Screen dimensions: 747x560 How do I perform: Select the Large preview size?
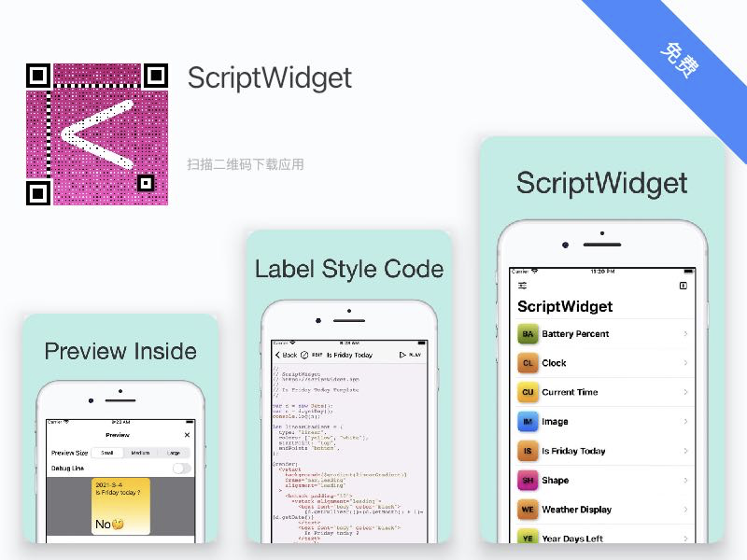coord(174,453)
